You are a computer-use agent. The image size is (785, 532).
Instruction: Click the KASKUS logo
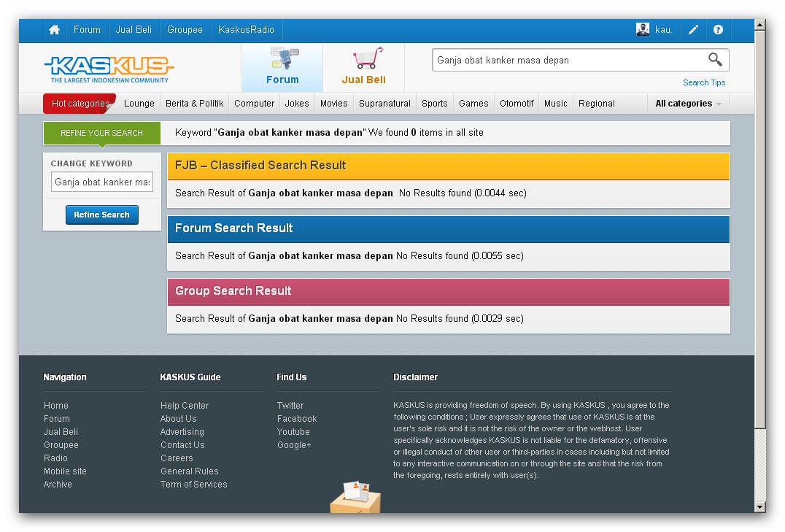109,68
